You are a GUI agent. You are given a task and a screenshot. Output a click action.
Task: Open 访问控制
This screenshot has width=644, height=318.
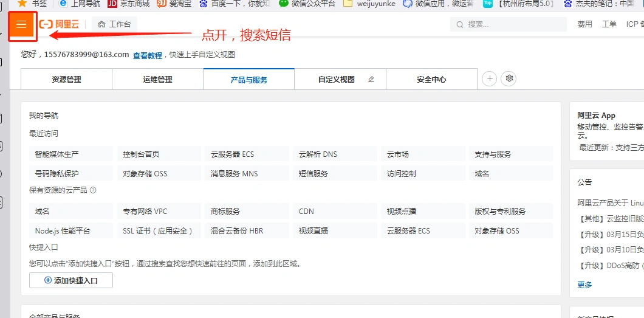[x=423, y=173]
